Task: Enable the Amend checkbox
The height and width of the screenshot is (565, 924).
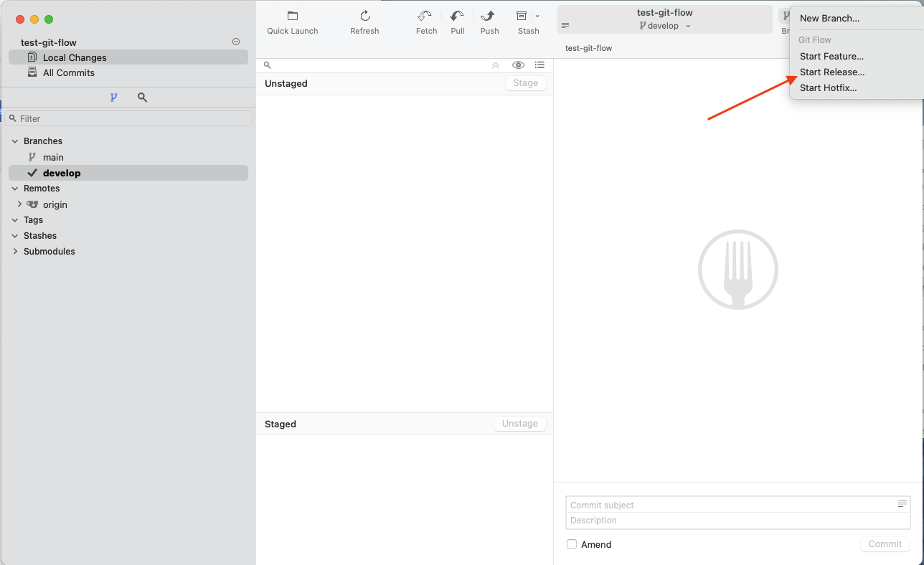Action: coord(572,544)
